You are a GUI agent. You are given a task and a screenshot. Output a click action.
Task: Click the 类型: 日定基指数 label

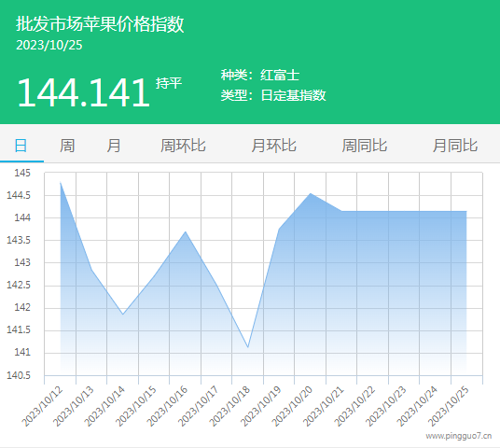coord(273,95)
